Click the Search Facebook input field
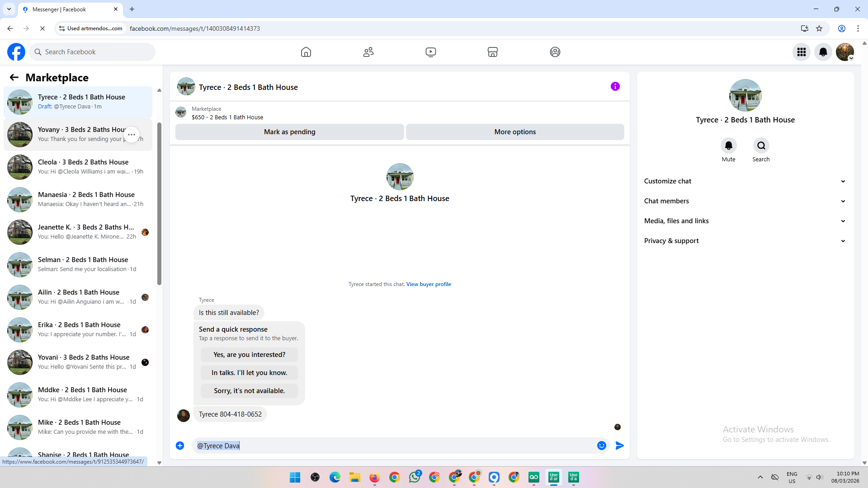This screenshot has height=488, width=868. tap(93, 52)
